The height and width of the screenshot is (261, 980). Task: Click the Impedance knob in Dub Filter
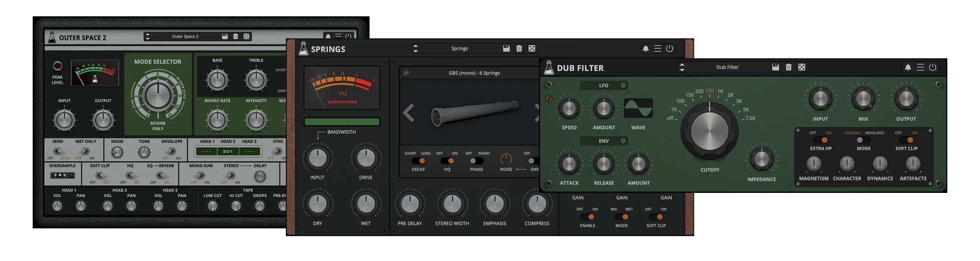point(761,159)
